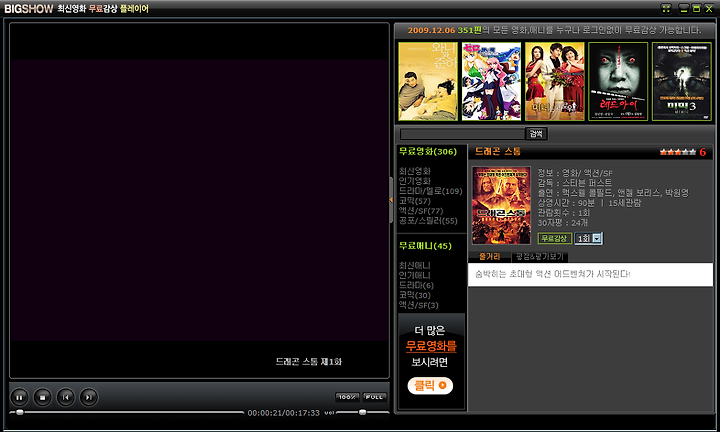720x432 pixels.
Task: Select 드라마/멜로(109) movie genre
Action: tap(430, 191)
